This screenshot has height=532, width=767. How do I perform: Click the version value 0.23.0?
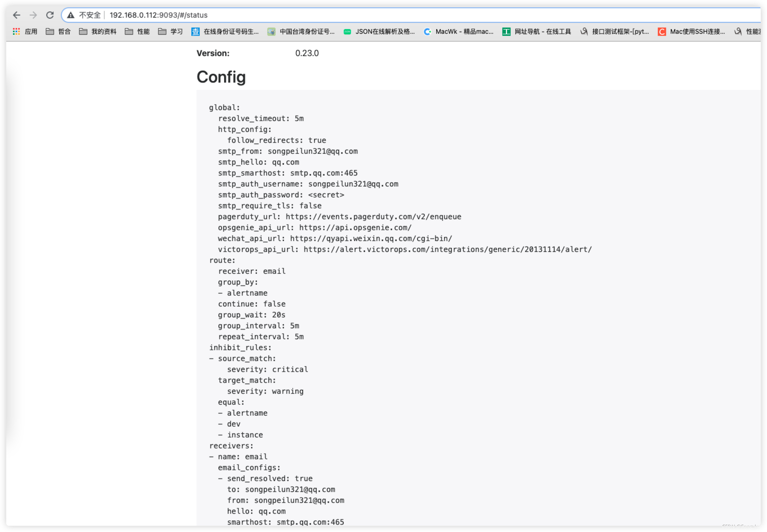tap(307, 53)
